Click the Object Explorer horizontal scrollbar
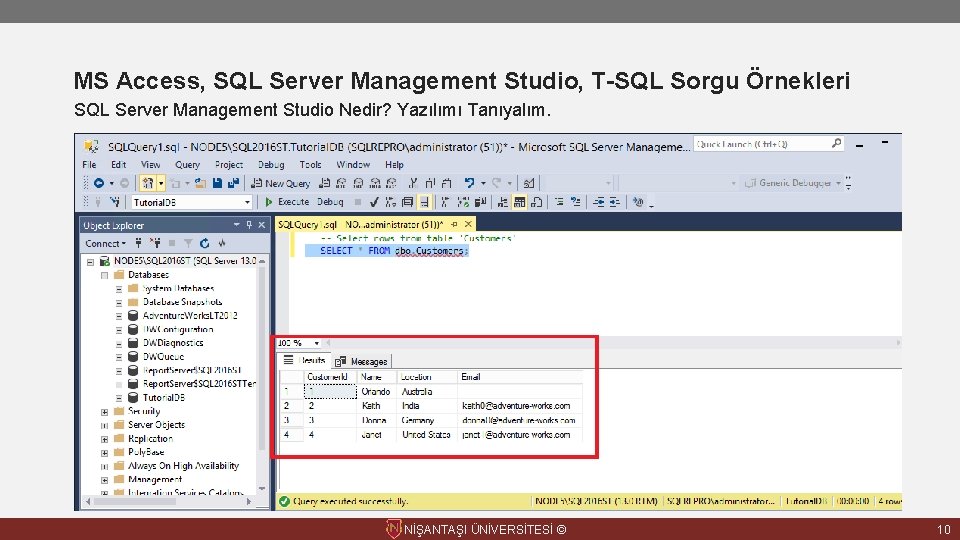Screen dimensions: 960x540 [168, 501]
